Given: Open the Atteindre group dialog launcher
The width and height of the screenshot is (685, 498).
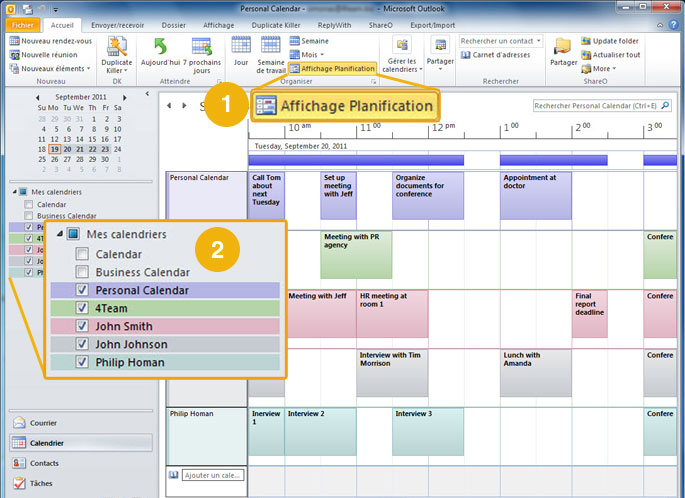Looking at the screenshot, I should pyautogui.click(x=219, y=81).
